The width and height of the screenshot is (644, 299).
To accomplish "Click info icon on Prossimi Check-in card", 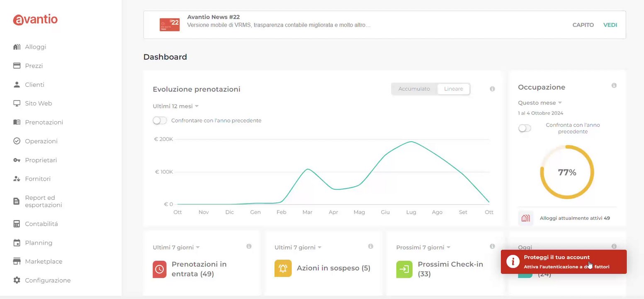I will [x=492, y=246].
